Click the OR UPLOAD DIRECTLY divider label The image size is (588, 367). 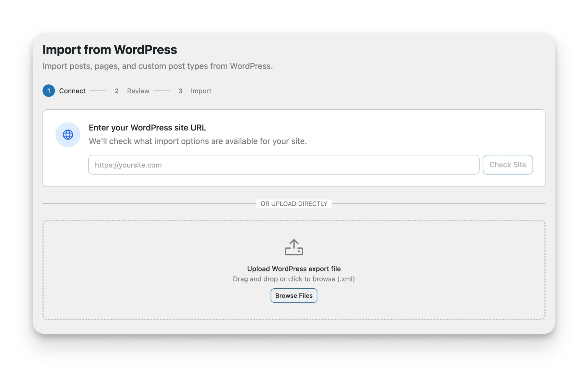pos(294,203)
